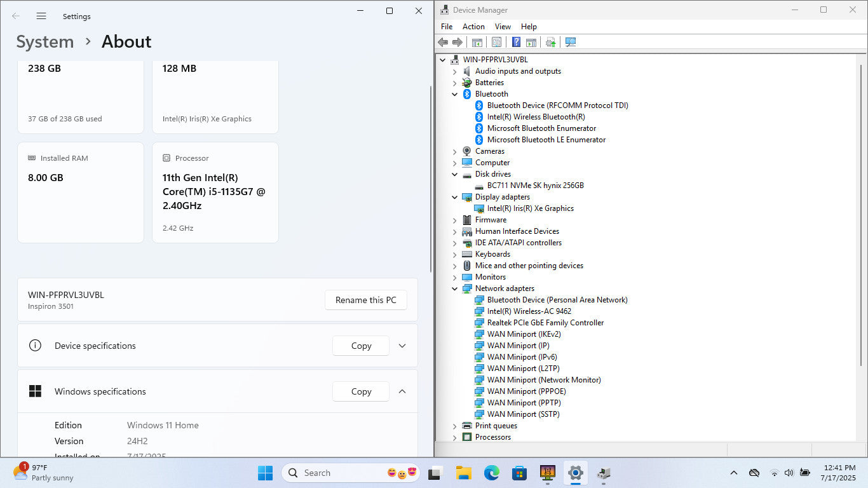
Task: Collapse the Bluetooth category in device tree
Action: [x=454, y=94]
